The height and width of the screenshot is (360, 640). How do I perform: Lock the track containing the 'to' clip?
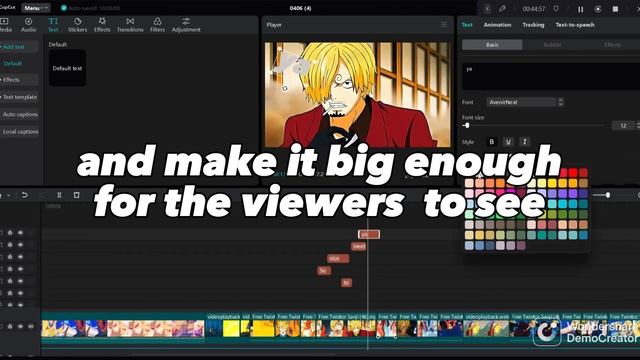click(10, 281)
